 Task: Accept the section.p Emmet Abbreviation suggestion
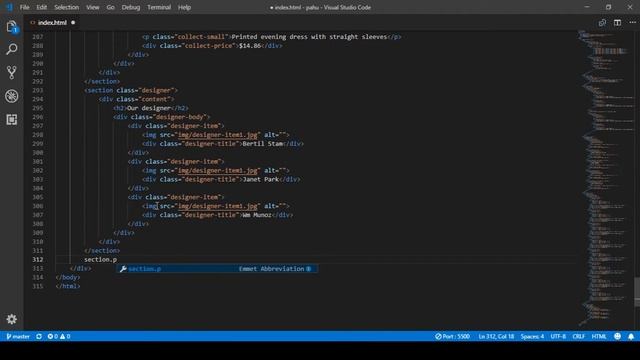coord(217,269)
